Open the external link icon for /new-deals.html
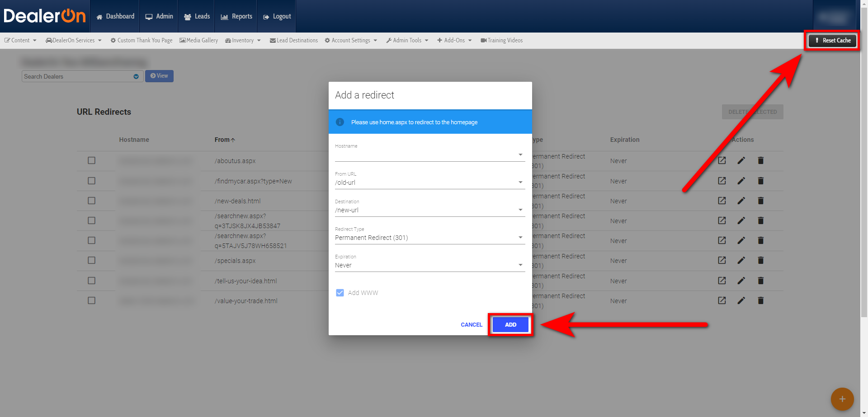The width and height of the screenshot is (868, 417). [x=722, y=201]
